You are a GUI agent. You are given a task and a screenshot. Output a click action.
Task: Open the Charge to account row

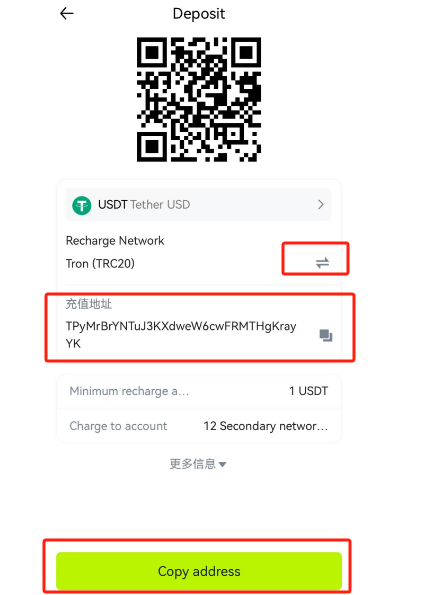[x=198, y=426]
